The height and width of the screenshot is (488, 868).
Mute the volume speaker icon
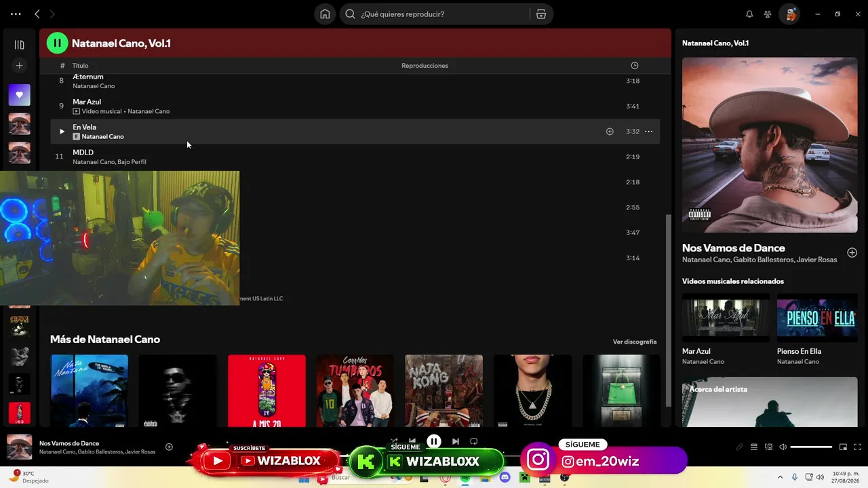click(783, 447)
